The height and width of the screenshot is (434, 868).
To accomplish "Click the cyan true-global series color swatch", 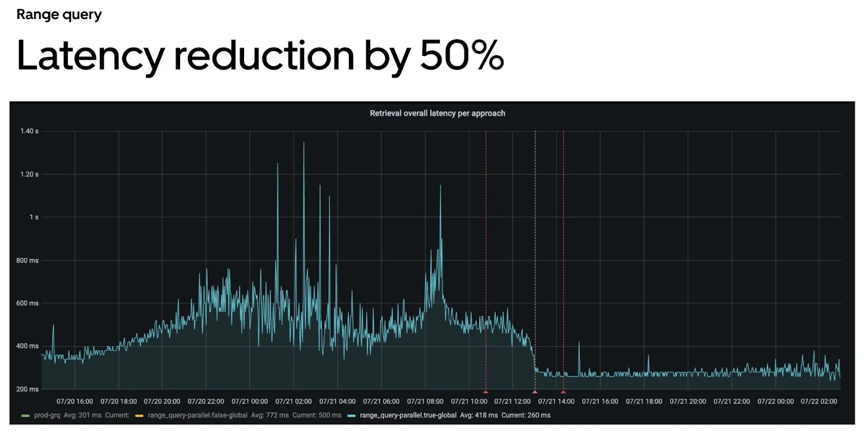I will (x=351, y=416).
